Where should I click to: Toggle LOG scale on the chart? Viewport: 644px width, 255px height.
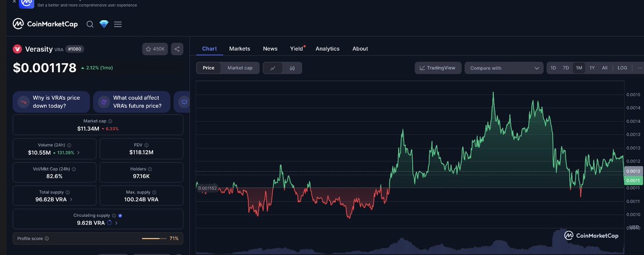coord(623,68)
